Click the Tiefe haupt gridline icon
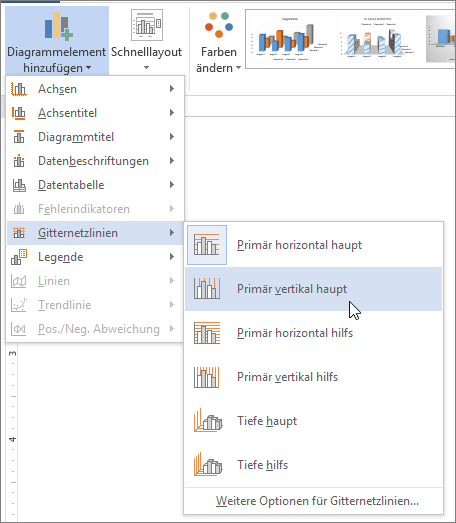456x523 pixels. point(208,421)
